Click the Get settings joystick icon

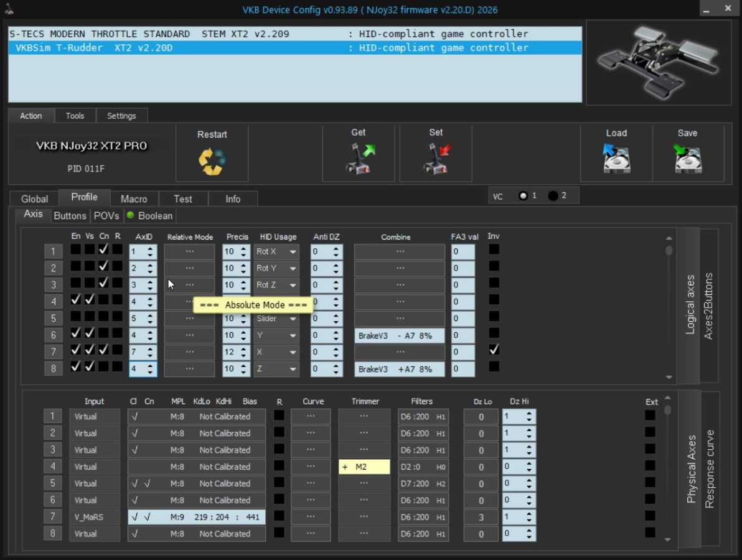point(359,159)
